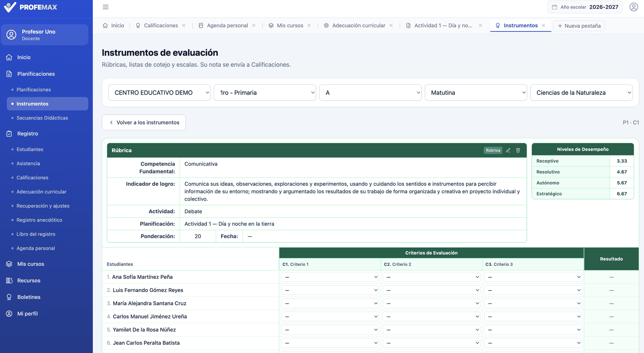This screenshot has width=644, height=353.
Task: Open Criterio 1 dropdown for Ana Sofía Martínez Peña
Action: [x=330, y=277]
